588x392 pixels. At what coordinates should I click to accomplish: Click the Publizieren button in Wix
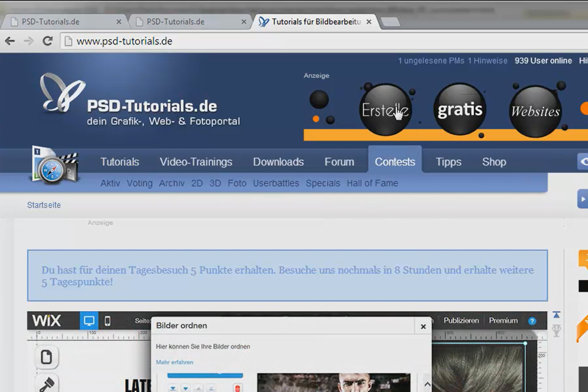tap(461, 320)
